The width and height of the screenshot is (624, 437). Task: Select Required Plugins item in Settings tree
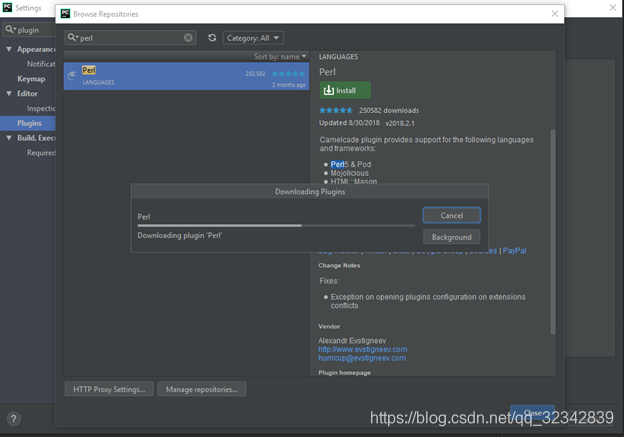(x=41, y=152)
